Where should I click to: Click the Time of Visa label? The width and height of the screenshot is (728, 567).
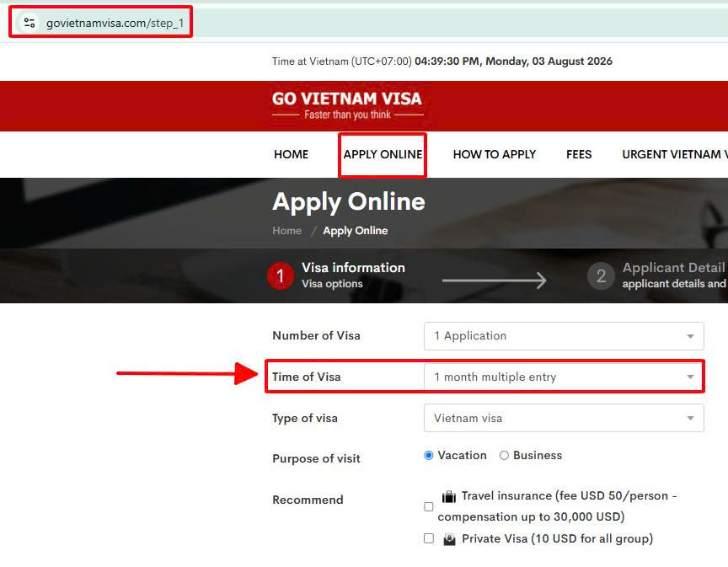307,377
